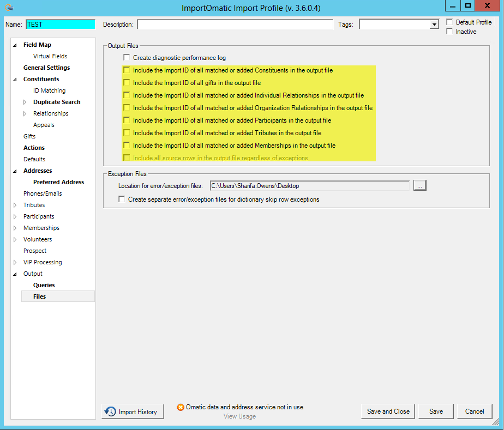Open the Gifts section
This screenshot has height=430, width=504.
pyautogui.click(x=29, y=136)
